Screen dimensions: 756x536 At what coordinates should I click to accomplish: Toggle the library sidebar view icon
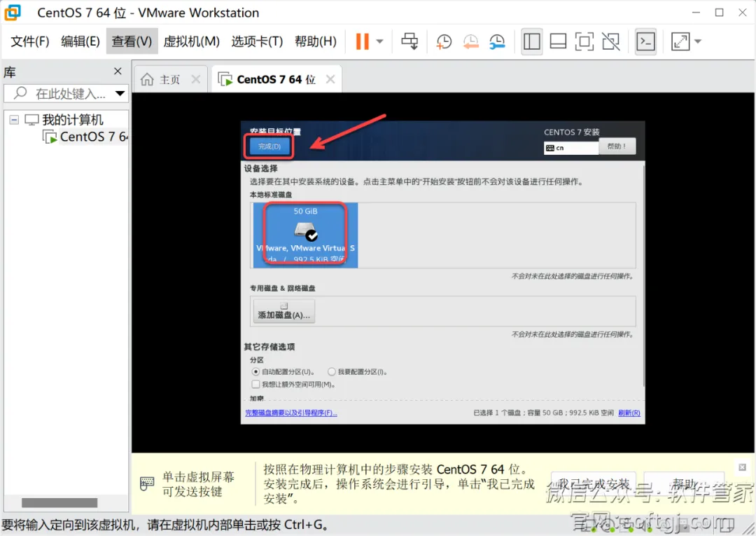click(x=532, y=41)
